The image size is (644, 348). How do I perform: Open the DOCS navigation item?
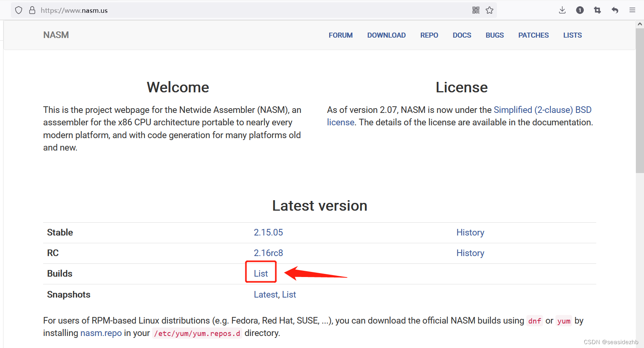click(462, 35)
